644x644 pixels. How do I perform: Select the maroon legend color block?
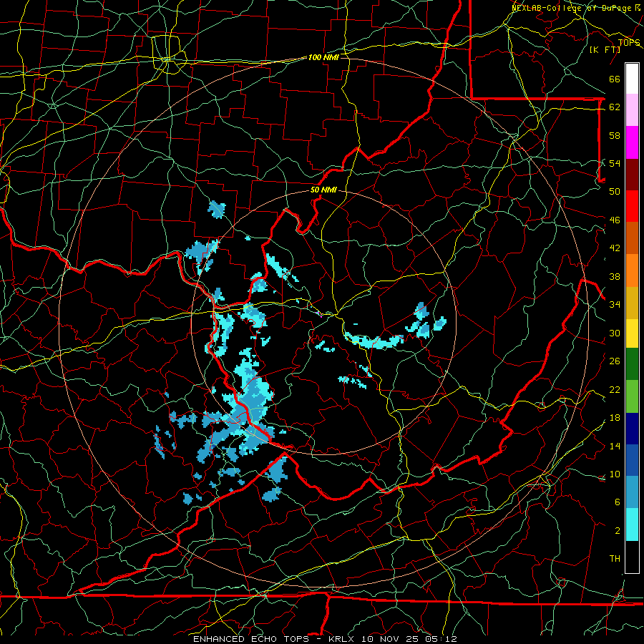pos(632,174)
